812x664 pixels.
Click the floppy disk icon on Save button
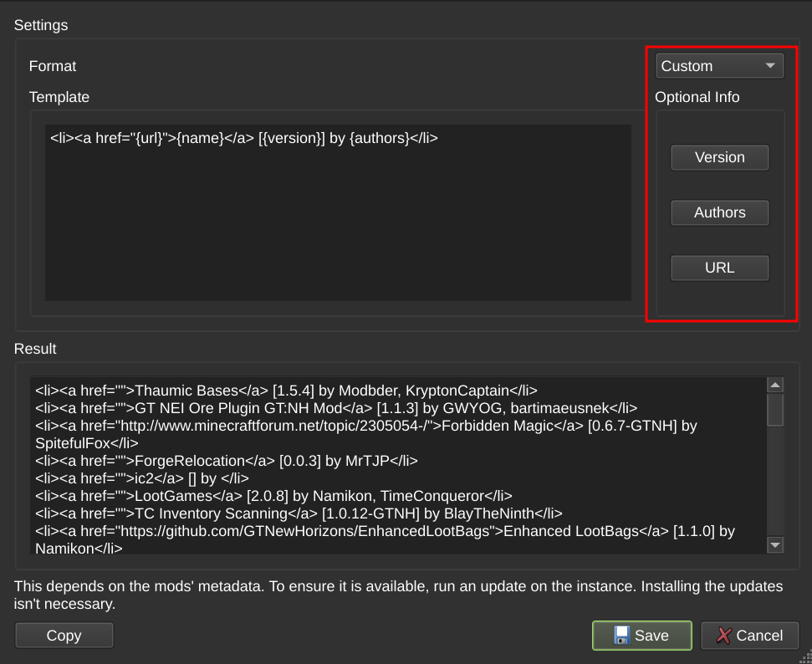(620, 636)
